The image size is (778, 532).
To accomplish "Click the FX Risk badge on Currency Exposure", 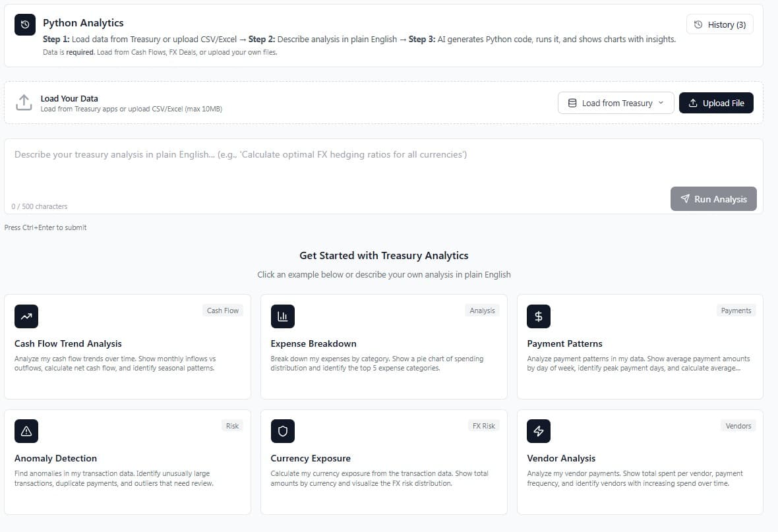I will [483, 425].
